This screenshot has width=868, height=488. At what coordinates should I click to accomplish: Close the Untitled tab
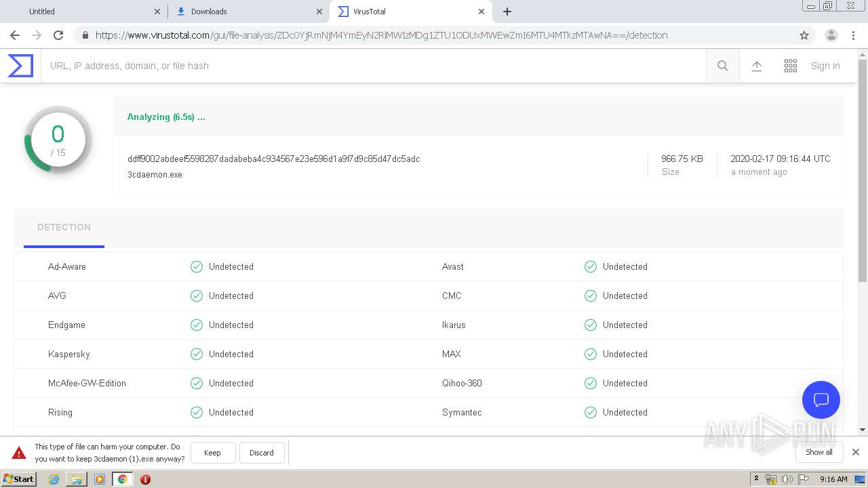tap(157, 12)
